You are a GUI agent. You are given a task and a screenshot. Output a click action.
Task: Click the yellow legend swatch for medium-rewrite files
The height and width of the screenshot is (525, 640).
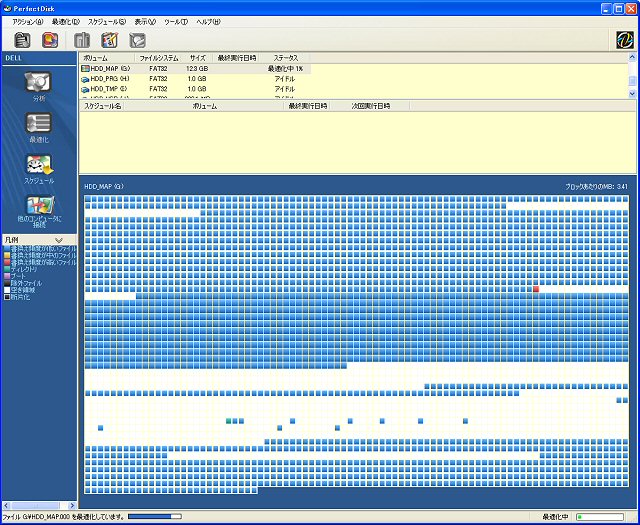tap(7, 256)
